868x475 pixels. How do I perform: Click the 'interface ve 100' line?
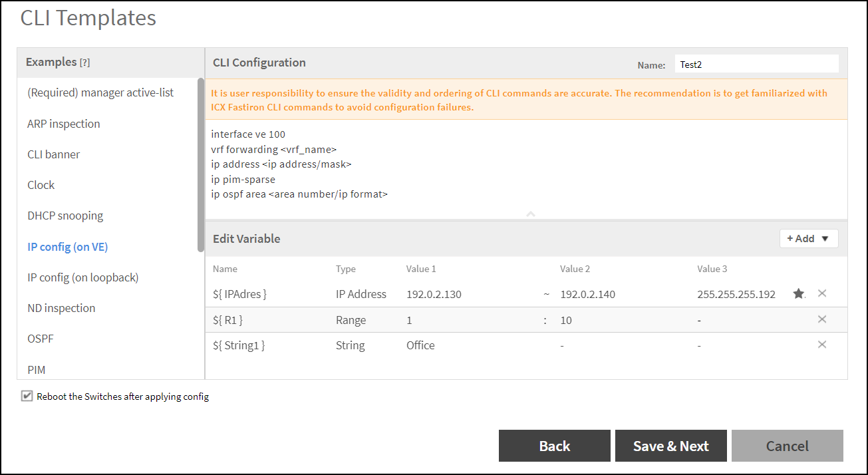pos(248,134)
